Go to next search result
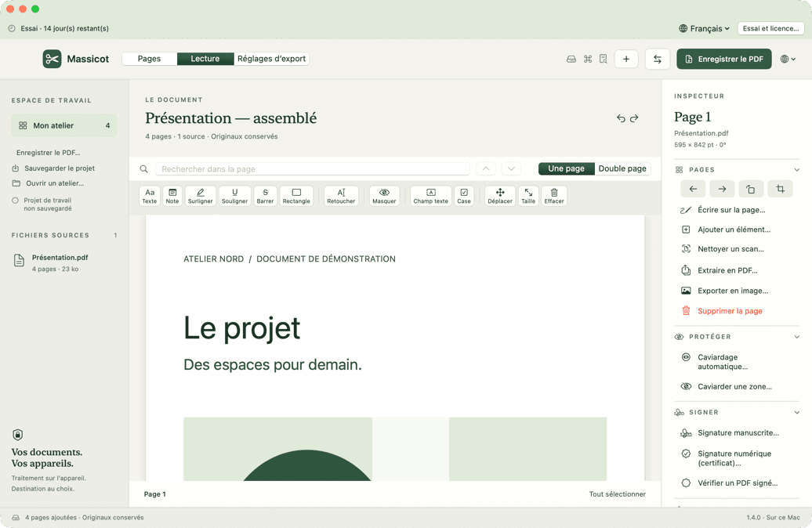 511,168
